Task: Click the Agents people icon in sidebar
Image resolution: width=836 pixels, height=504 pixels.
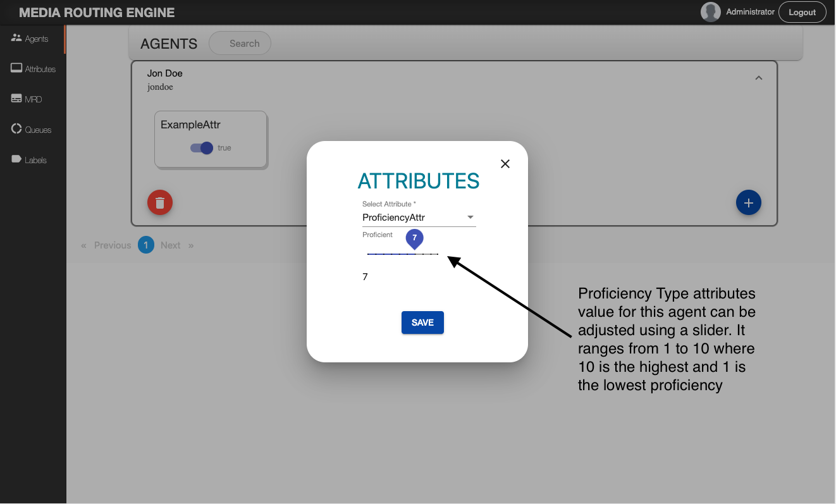Action: 17,38
